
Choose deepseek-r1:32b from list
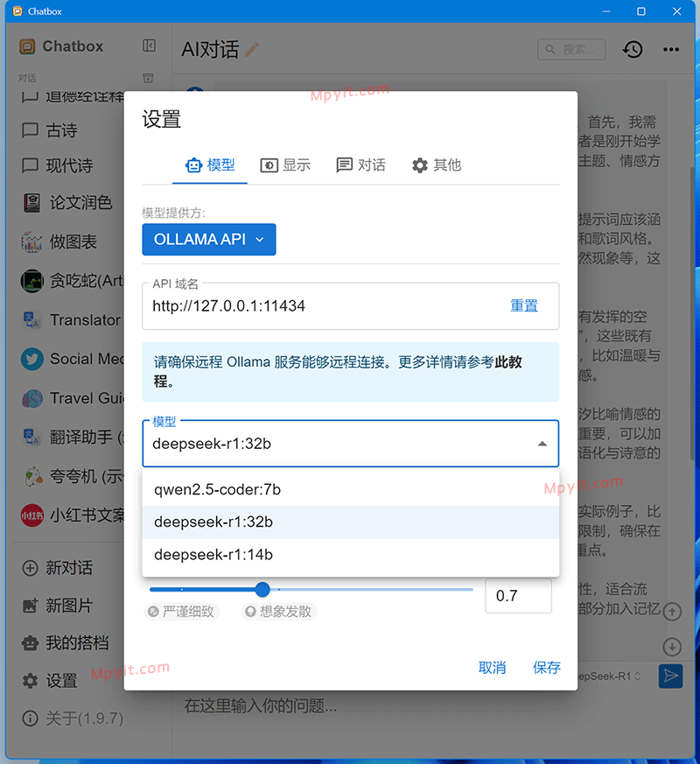tap(351, 522)
